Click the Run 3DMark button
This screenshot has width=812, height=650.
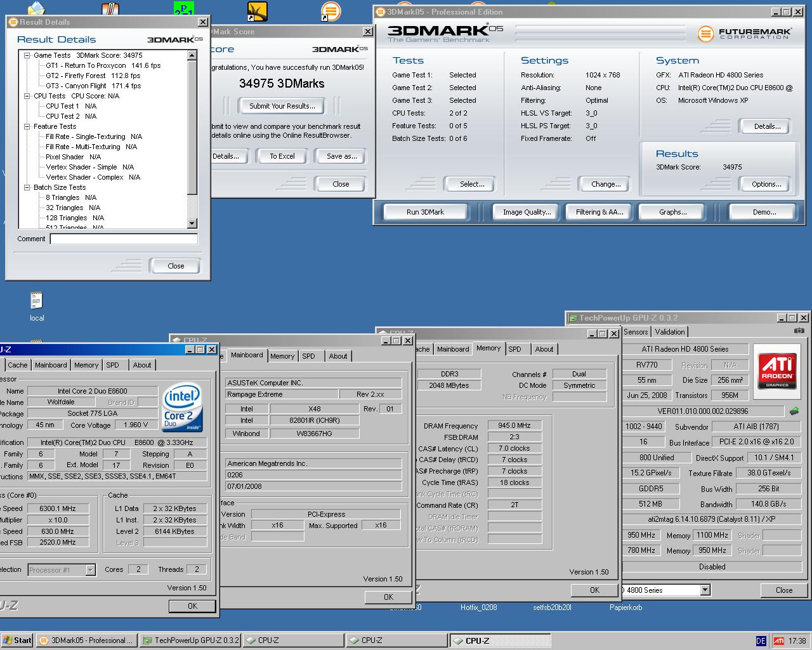point(425,212)
